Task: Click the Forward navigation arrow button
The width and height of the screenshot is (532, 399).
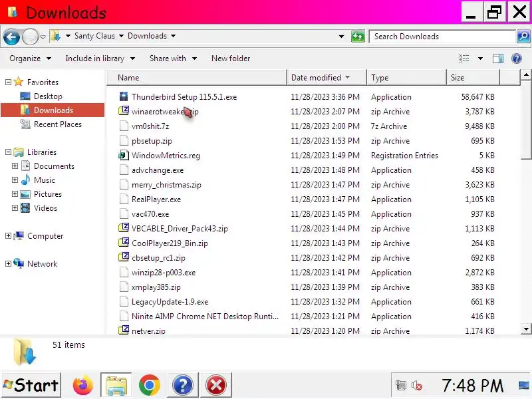Action: pos(30,37)
